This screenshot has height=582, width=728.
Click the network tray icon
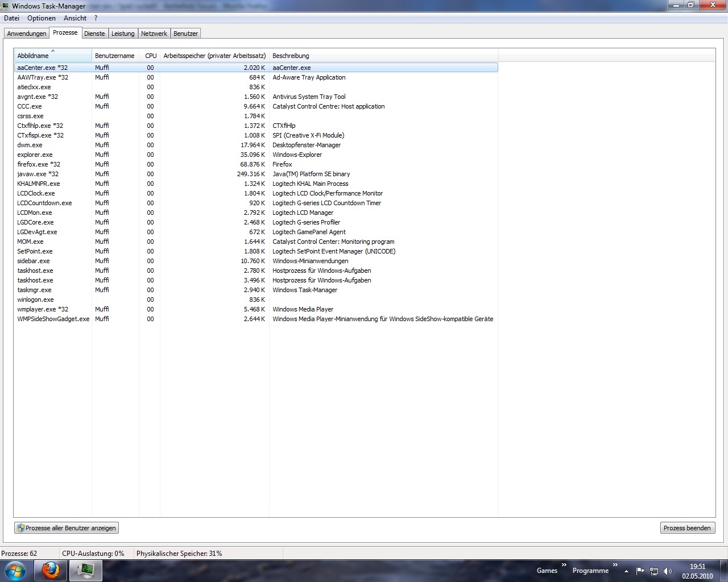654,571
